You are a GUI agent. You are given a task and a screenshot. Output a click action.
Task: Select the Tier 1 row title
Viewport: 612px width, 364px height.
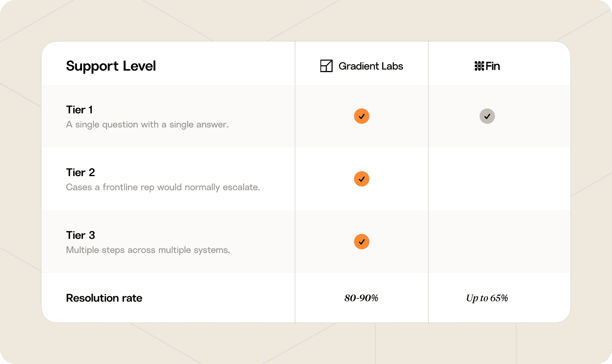pos(79,110)
